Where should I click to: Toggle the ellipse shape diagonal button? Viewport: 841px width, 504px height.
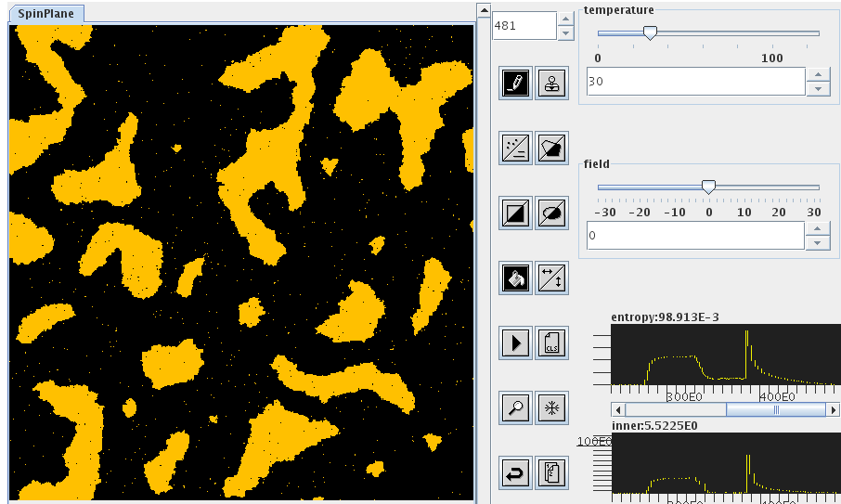tap(551, 213)
